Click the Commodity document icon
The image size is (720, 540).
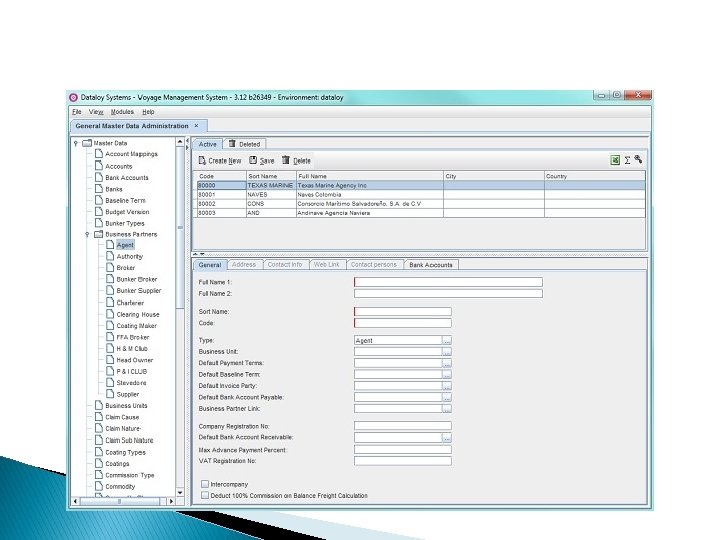point(99,486)
